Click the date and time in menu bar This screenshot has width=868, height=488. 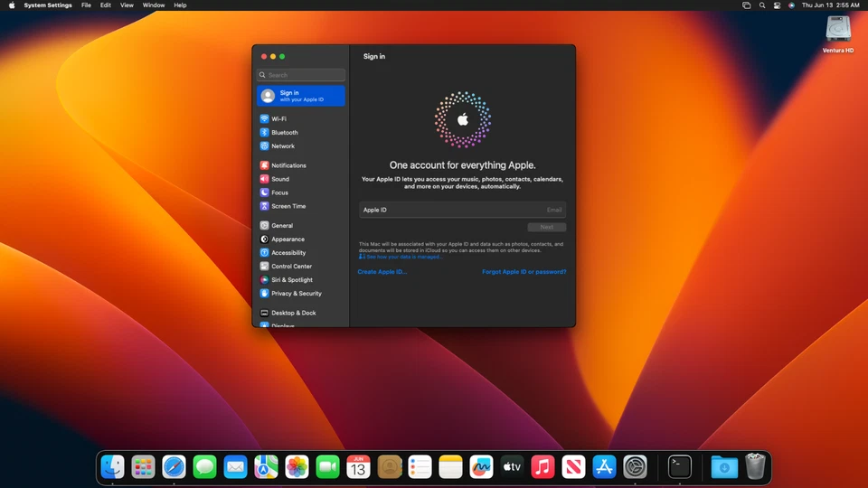click(x=830, y=5)
